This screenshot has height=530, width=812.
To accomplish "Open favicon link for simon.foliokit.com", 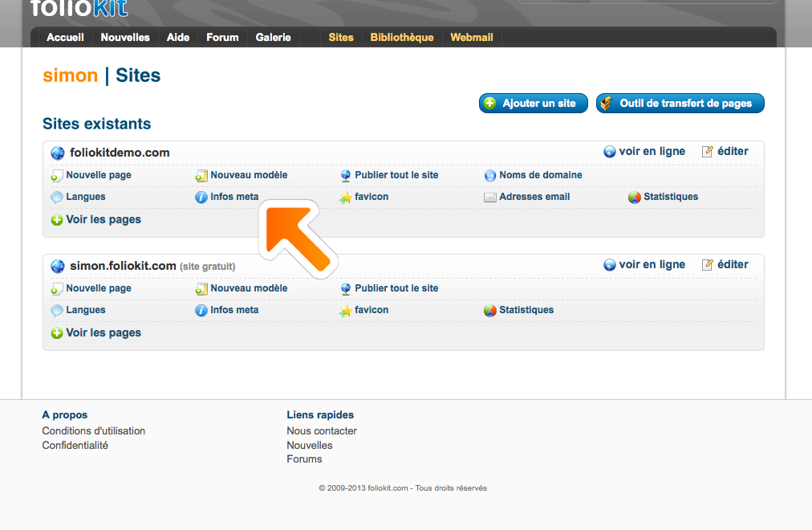I will [x=371, y=310].
